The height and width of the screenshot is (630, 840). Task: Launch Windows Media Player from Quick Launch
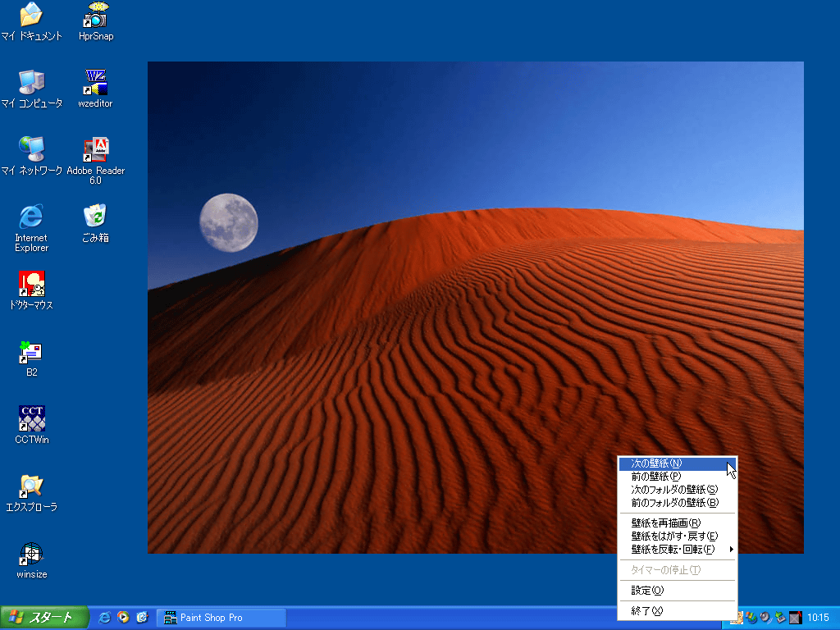[x=123, y=617]
